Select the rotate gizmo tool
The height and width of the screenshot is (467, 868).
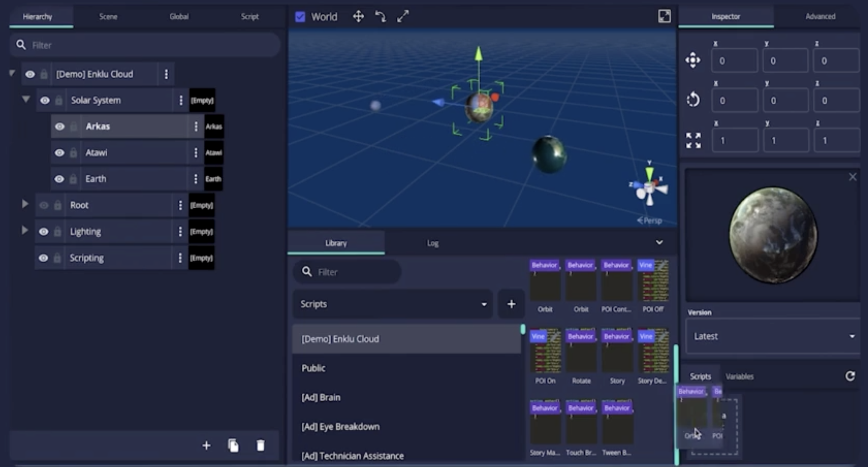coord(380,17)
